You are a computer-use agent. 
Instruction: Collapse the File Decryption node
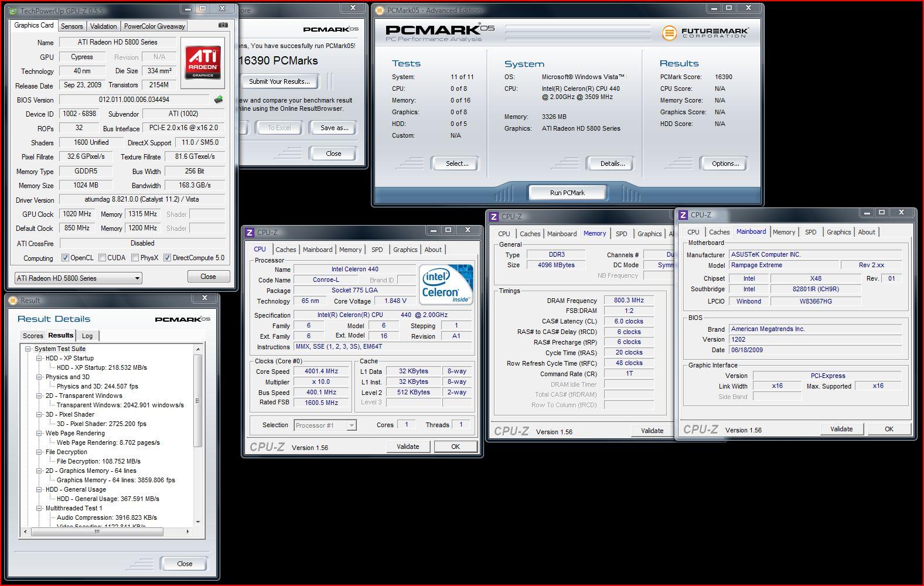pos(39,452)
